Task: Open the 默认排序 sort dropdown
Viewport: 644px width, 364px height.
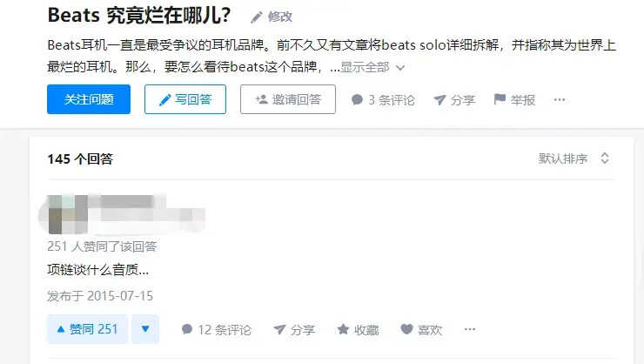Action: click(x=574, y=158)
